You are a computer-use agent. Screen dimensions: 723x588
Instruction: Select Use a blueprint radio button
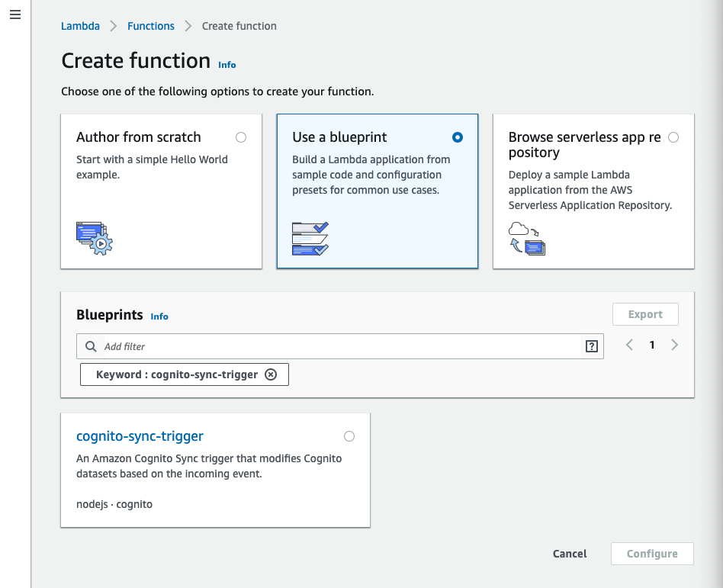(458, 137)
